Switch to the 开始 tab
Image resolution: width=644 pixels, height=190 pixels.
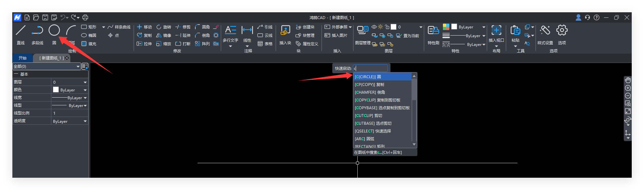coord(23,58)
